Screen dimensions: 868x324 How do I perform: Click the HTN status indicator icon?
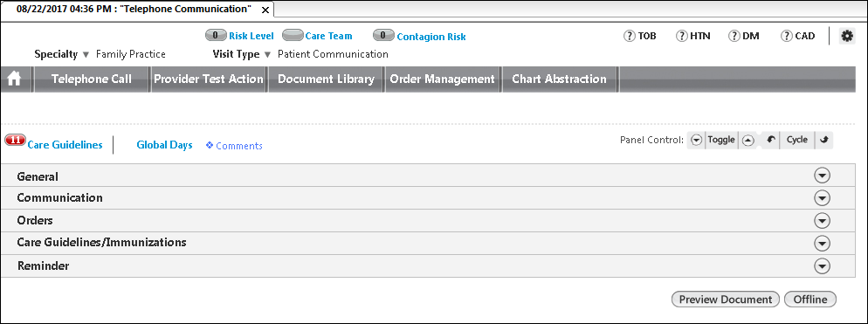tap(681, 36)
